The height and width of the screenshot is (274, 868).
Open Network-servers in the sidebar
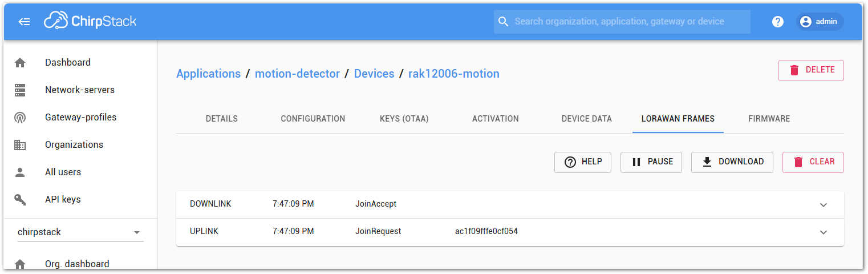tap(80, 90)
